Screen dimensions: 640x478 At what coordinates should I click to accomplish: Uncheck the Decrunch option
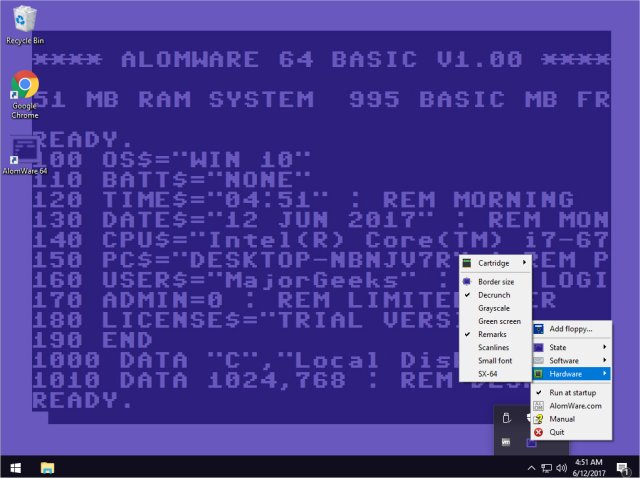(495, 295)
